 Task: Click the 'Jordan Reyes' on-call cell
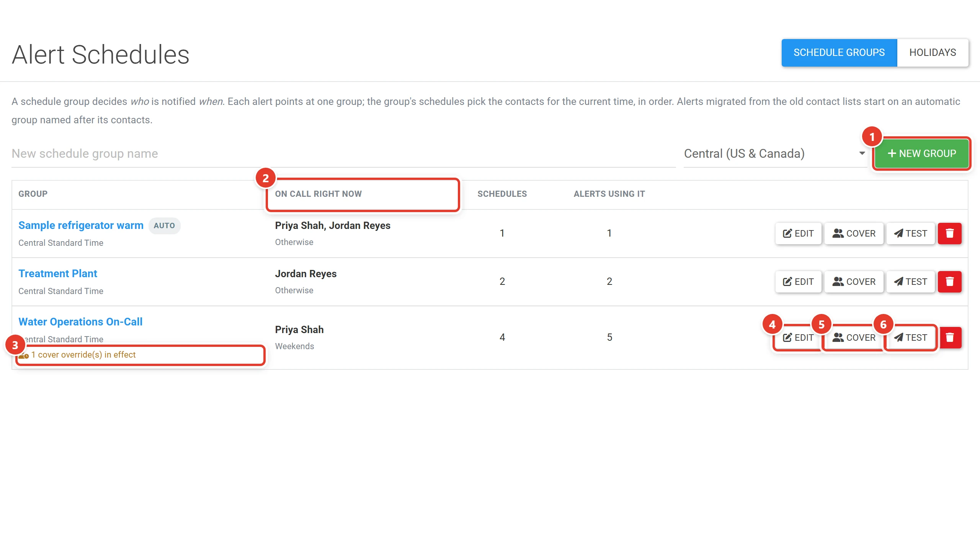[x=305, y=274]
